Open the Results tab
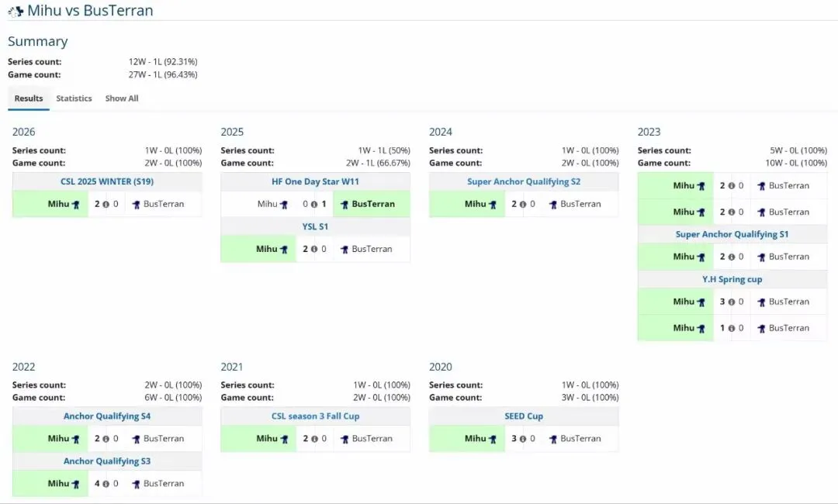The height and width of the screenshot is (504, 838). click(x=29, y=98)
